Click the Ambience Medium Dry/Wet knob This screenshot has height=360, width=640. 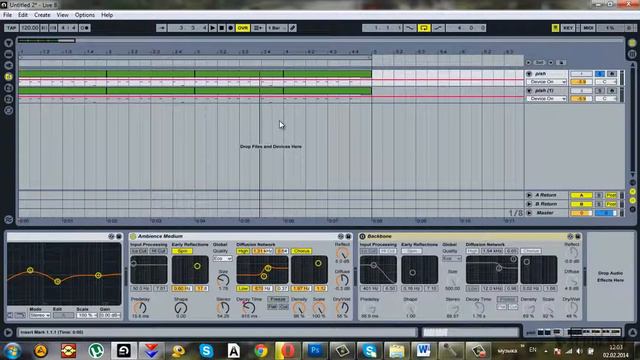342,308
